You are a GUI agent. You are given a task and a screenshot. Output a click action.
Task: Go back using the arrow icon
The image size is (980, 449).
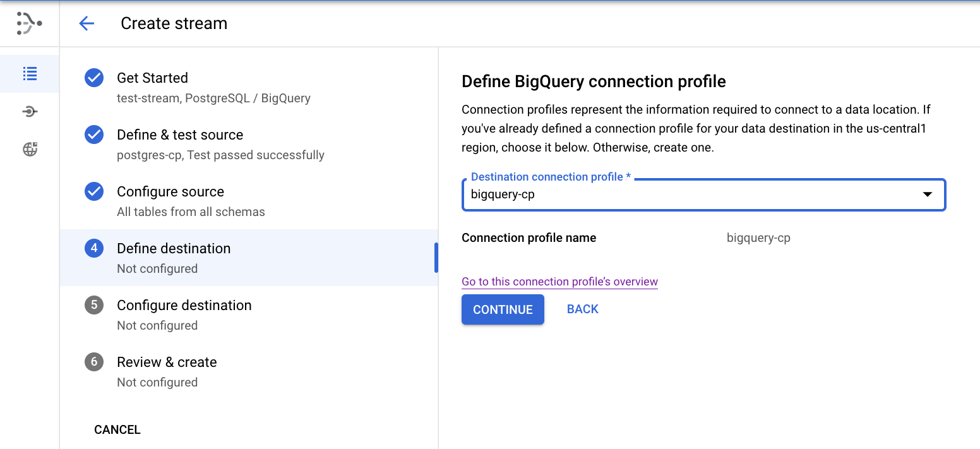click(x=87, y=23)
